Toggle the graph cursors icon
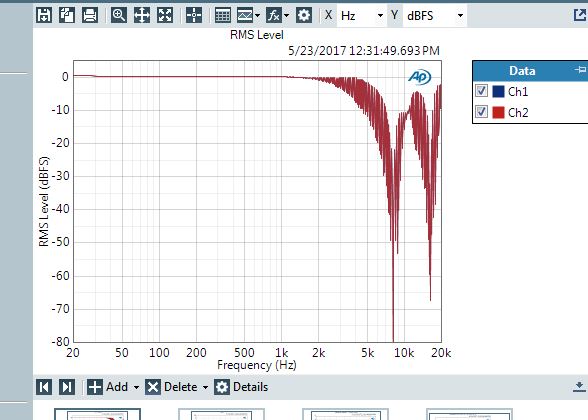 point(194,15)
